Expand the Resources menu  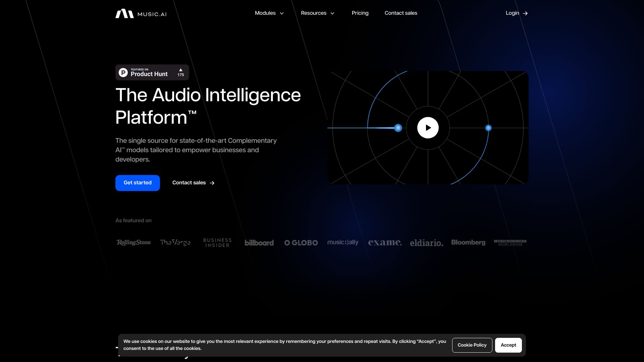[x=318, y=13]
